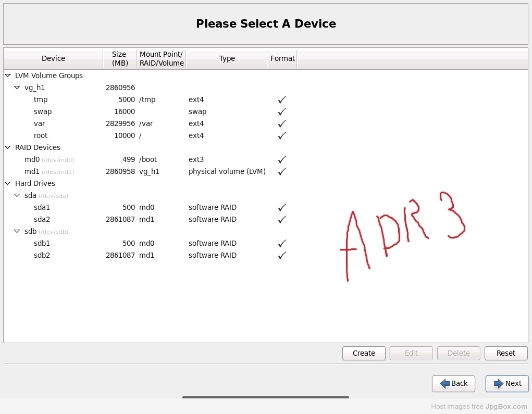This screenshot has width=532, height=414.
Task: Collapse the LVM Volume Groups section
Action: [8, 76]
